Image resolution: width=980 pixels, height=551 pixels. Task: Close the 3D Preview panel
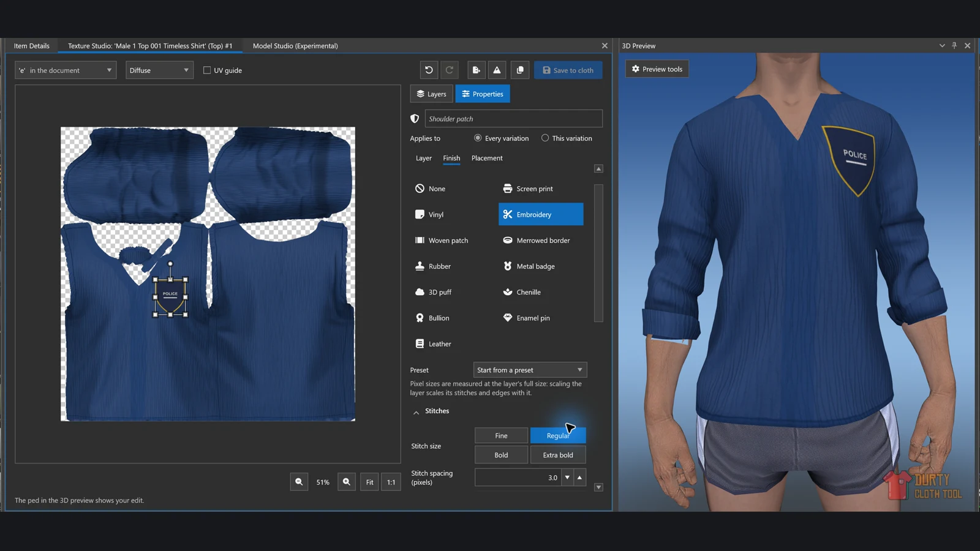[968, 46]
